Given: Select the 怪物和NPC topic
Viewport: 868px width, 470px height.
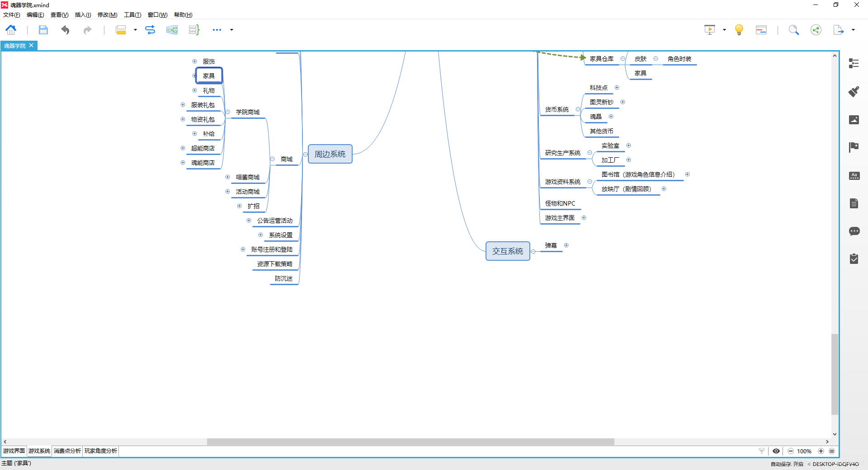Looking at the screenshot, I should pyautogui.click(x=560, y=203).
